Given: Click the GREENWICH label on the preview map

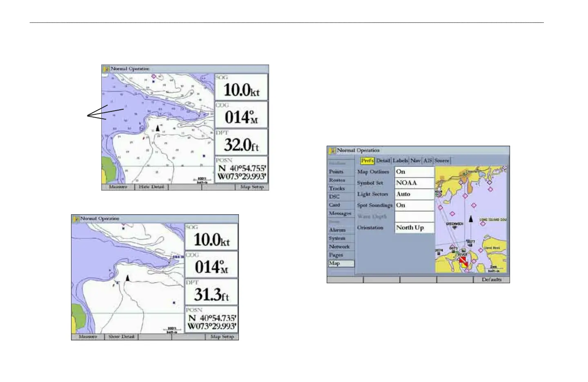Looking at the screenshot, I should point(454,224).
